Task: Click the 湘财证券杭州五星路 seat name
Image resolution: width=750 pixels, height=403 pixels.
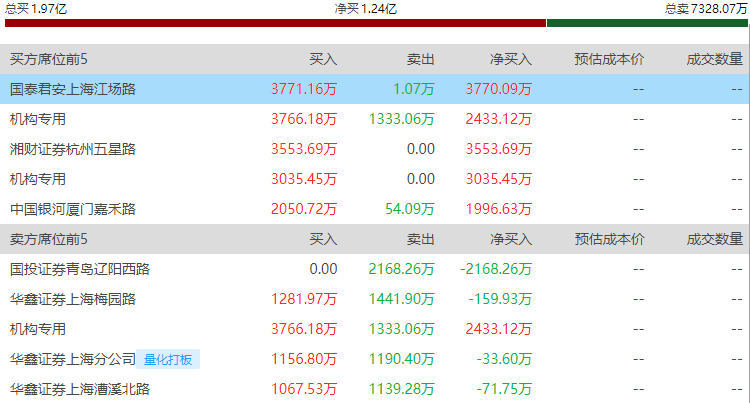Action: coord(73,149)
